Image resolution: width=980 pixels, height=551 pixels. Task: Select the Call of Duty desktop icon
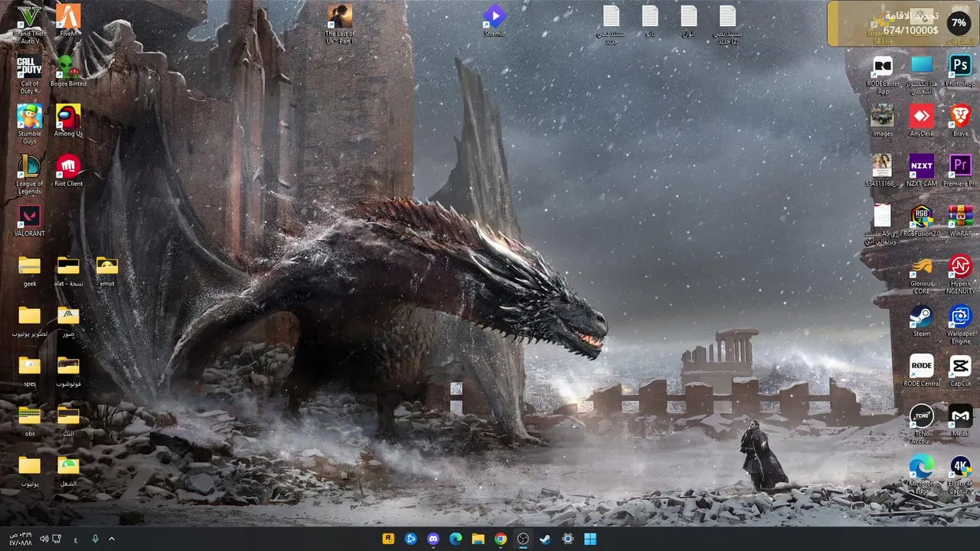click(30, 74)
